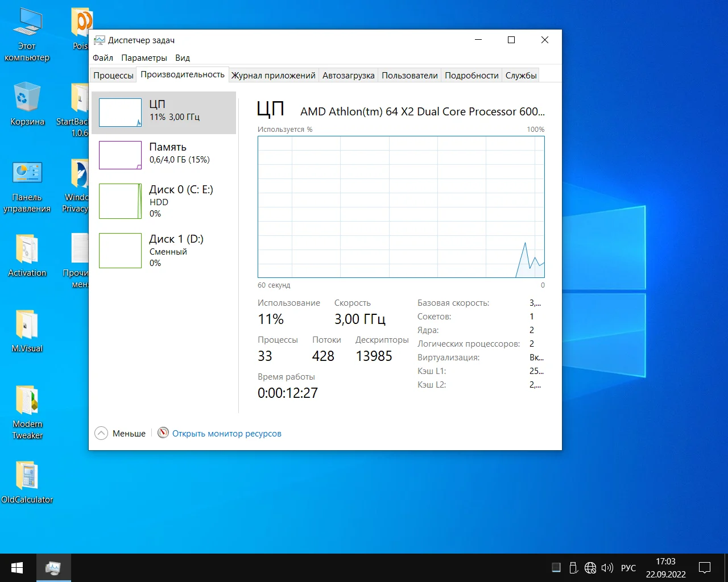Viewport: 728px width, 582px height.
Task: Open the Параметры menu
Action: [144, 58]
